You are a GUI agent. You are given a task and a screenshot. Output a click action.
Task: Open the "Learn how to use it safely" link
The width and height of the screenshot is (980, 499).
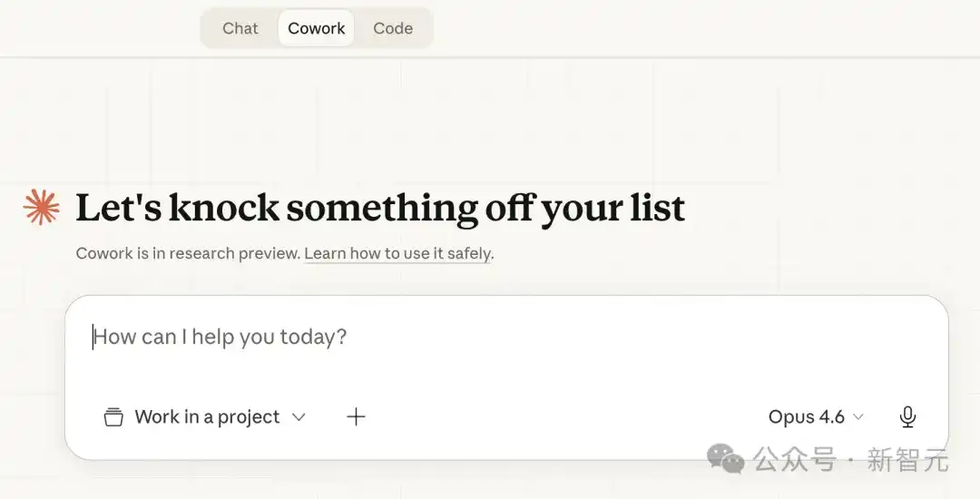(398, 254)
